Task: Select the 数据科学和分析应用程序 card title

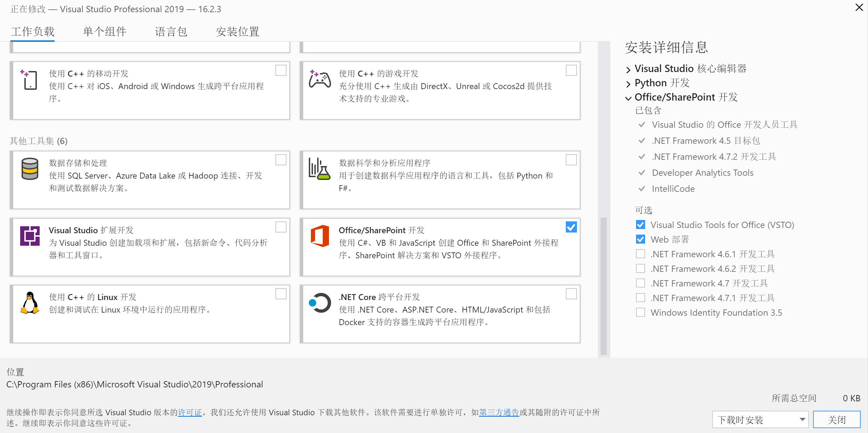Action: [x=384, y=163]
